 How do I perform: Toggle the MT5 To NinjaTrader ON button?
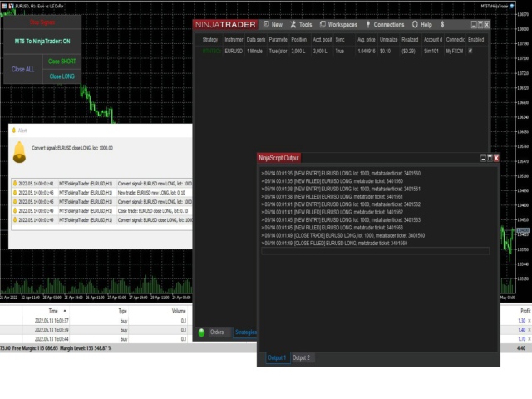point(42,42)
